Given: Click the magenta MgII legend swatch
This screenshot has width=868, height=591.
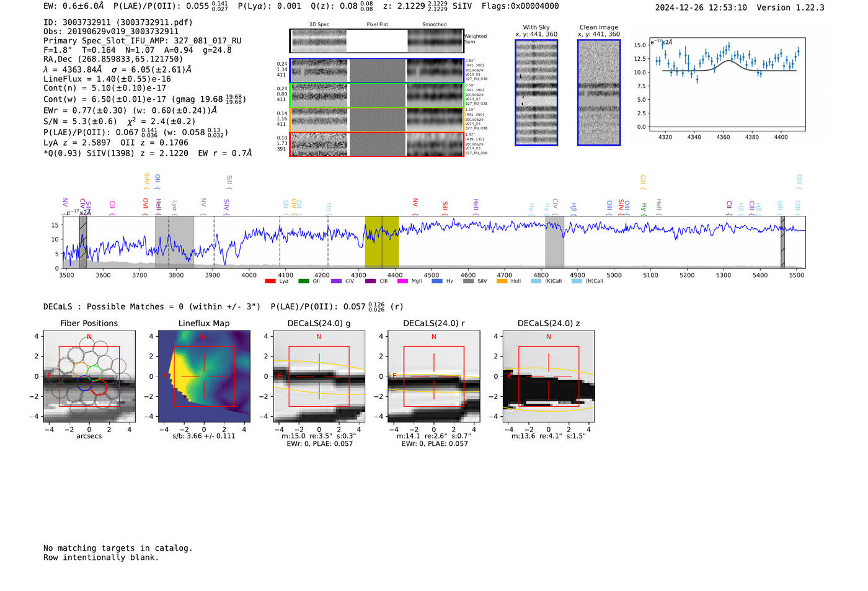Looking at the screenshot, I should 403,281.
